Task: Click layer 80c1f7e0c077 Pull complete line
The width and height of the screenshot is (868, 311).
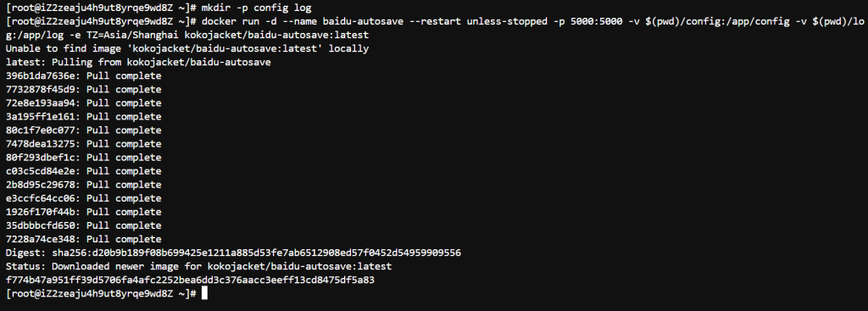Action: 84,130
